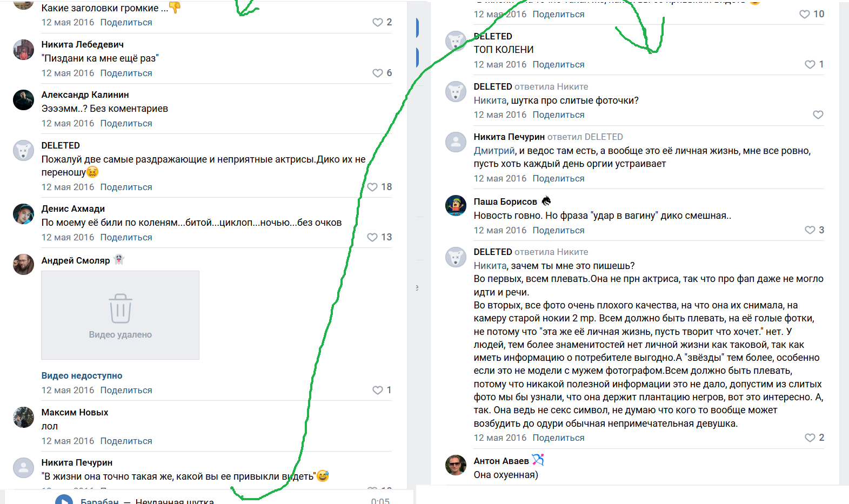This screenshot has width=849, height=504.
Task: Share Максим Новых's comment via Поделиться
Action: click(126, 441)
